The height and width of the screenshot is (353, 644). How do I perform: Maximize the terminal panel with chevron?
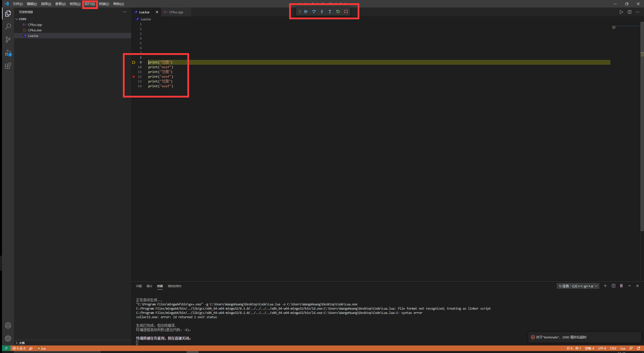pyautogui.click(x=629, y=286)
